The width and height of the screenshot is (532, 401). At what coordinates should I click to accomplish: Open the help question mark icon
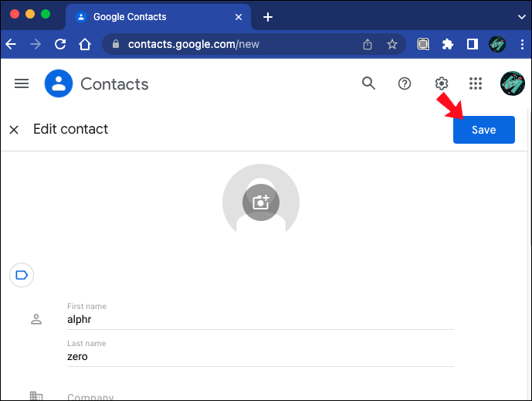[405, 83]
